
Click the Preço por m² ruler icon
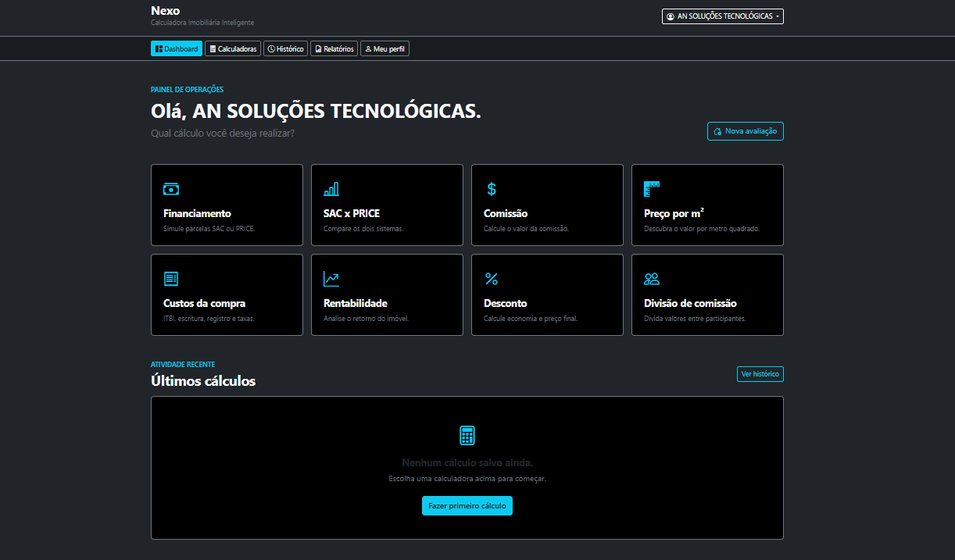(652, 189)
